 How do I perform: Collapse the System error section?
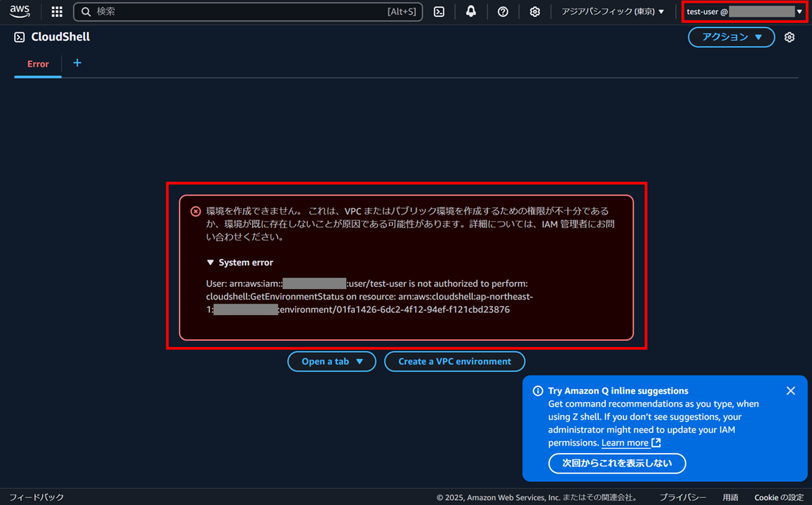pos(240,262)
